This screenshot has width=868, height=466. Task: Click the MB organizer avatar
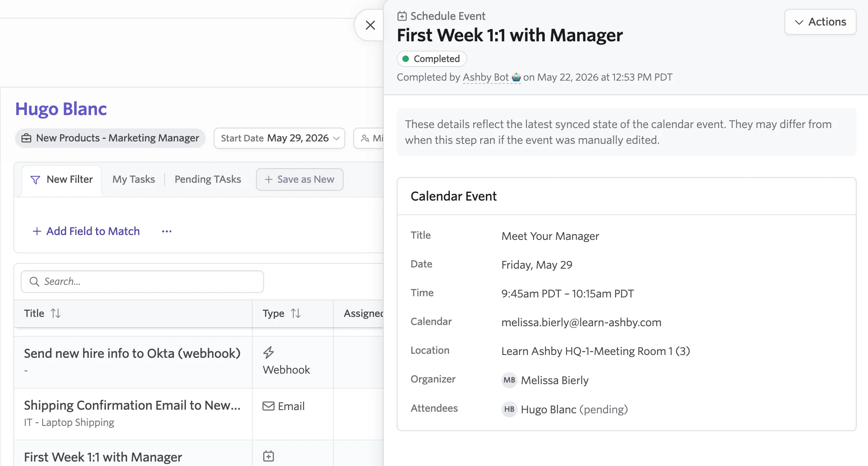coord(509,380)
